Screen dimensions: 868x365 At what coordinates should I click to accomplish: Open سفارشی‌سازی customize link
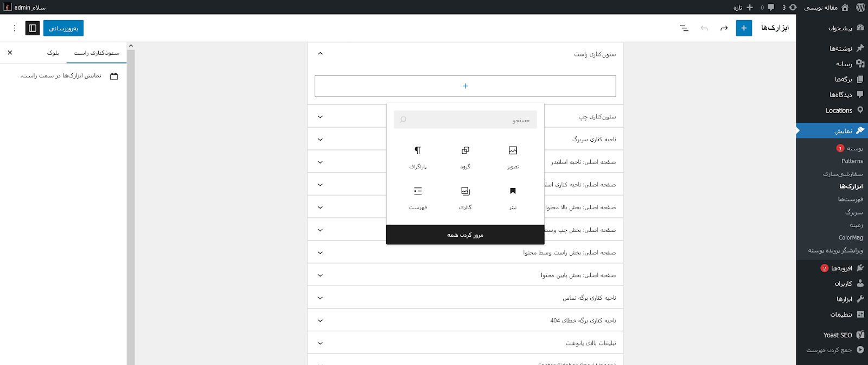[x=843, y=174]
